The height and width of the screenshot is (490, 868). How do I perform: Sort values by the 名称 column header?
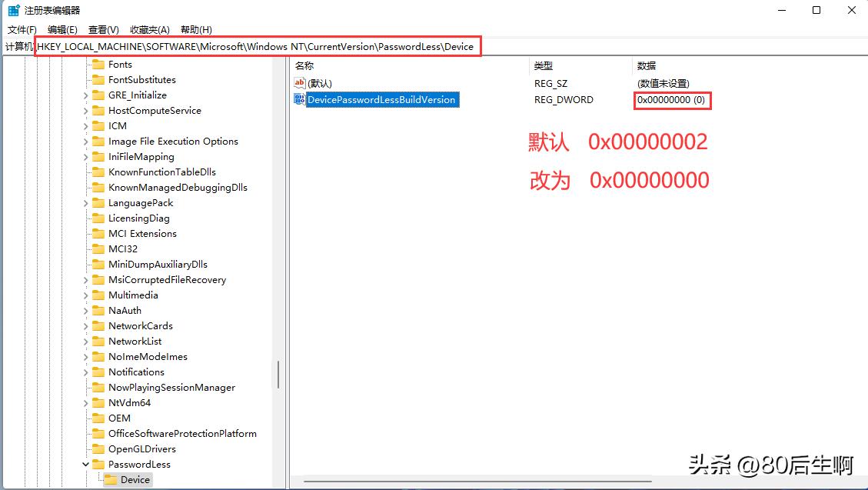pos(303,65)
